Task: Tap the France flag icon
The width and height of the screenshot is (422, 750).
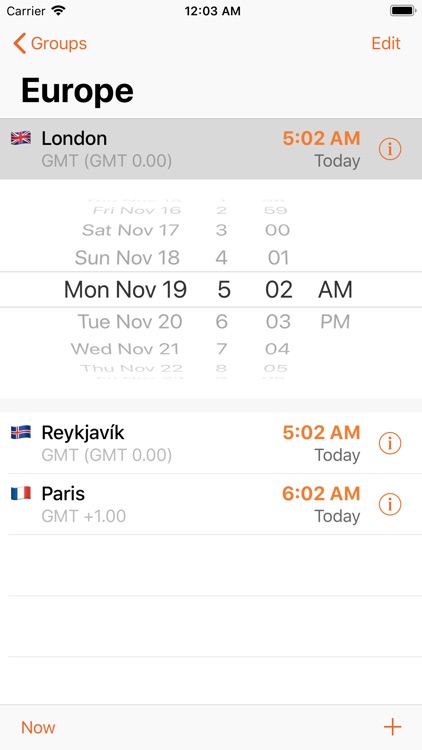Action: (x=21, y=493)
